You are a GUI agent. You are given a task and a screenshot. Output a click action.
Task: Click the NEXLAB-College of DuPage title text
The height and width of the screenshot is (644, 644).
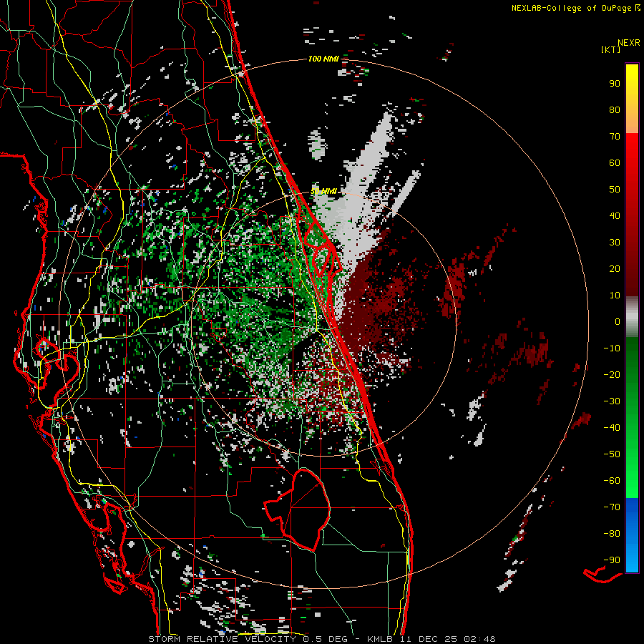click(575, 8)
